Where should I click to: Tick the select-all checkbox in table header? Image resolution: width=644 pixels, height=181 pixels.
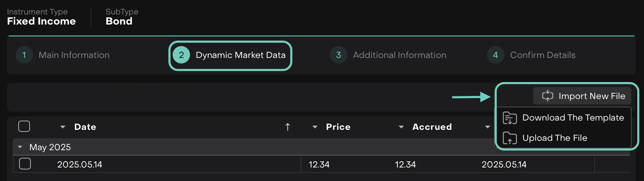coord(24,126)
